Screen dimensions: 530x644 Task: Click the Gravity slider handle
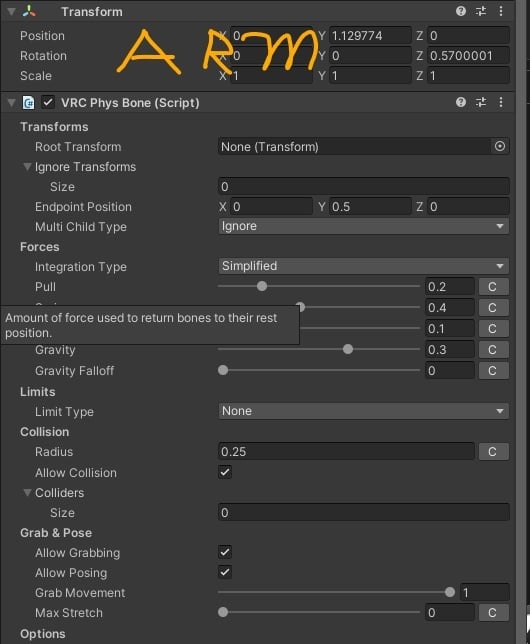[x=348, y=349]
